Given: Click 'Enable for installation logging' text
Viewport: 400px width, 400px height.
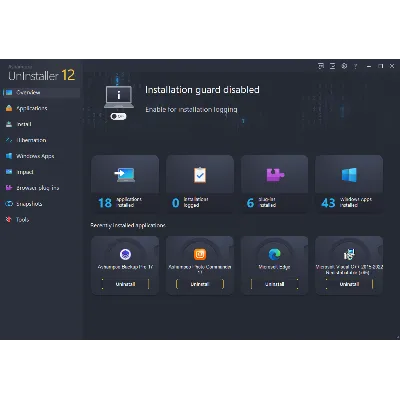Looking at the screenshot, I should [191, 110].
